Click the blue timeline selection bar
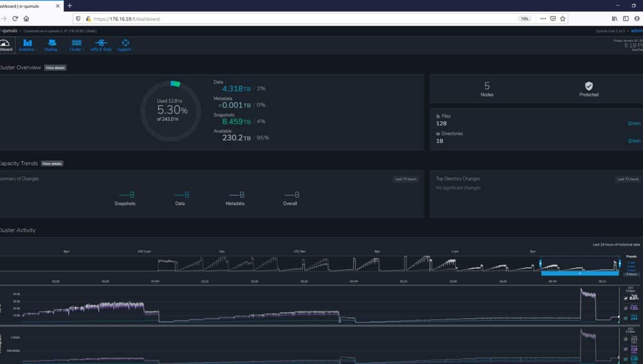The image size is (643, 364). click(x=580, y=273)
